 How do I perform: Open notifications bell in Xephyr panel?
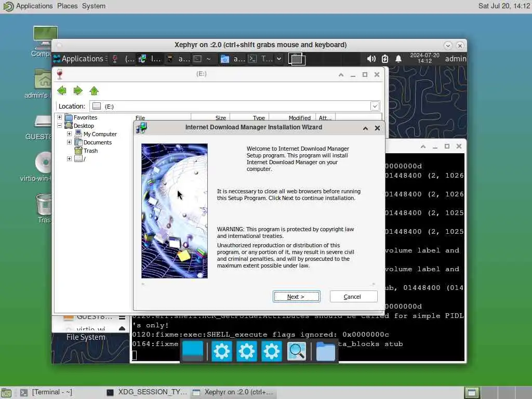tap(398, 59)
